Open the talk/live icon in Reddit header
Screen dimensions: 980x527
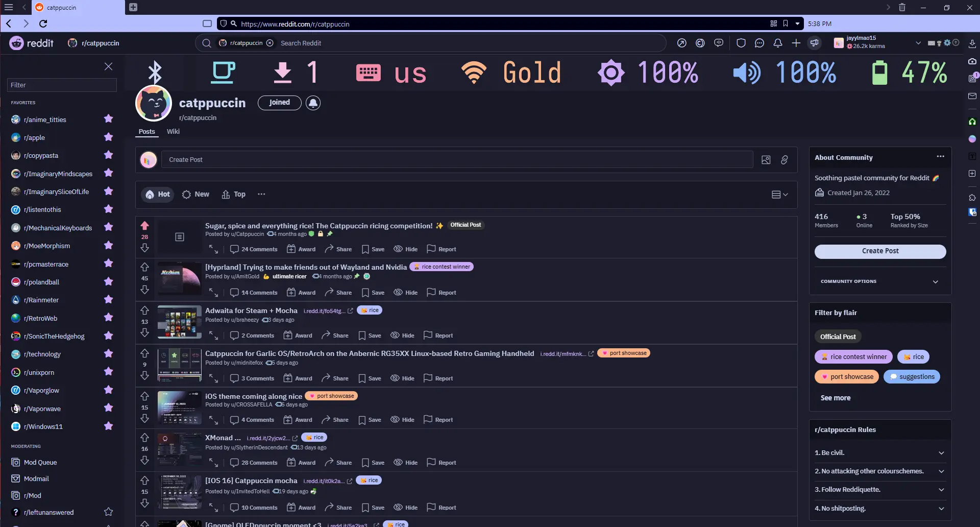pyautogui.click(x=719, y=43)
